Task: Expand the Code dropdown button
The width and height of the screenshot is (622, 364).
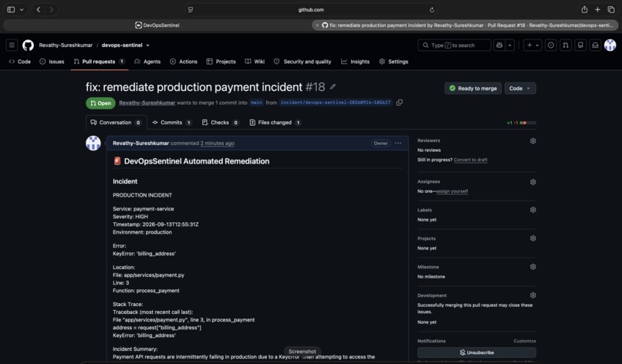Action: point(520,89)
